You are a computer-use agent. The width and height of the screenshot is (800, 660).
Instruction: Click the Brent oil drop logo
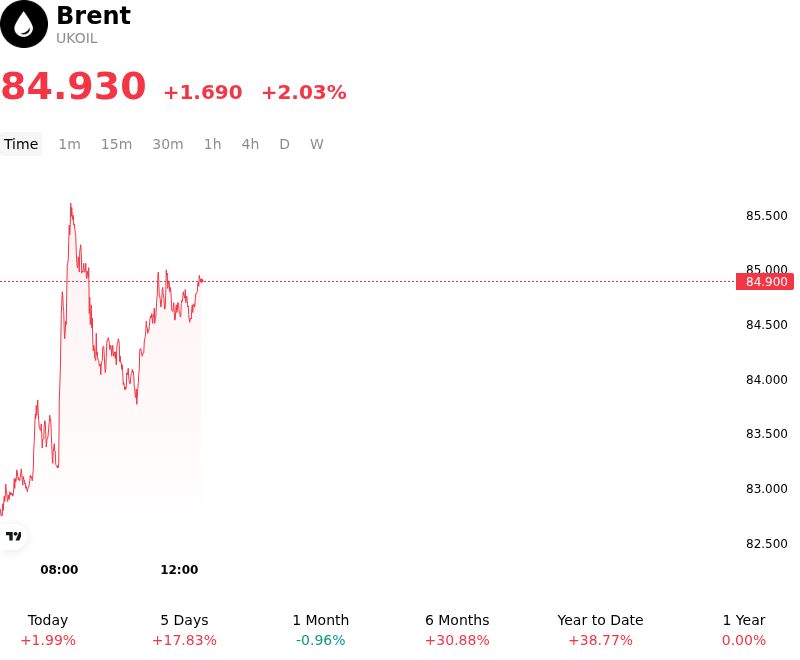click(x=23, y=24)
